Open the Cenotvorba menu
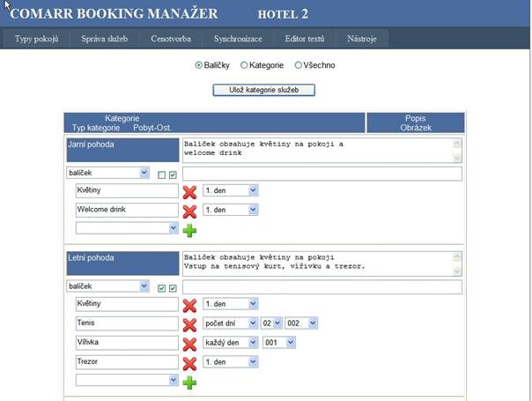 (171, 39)
